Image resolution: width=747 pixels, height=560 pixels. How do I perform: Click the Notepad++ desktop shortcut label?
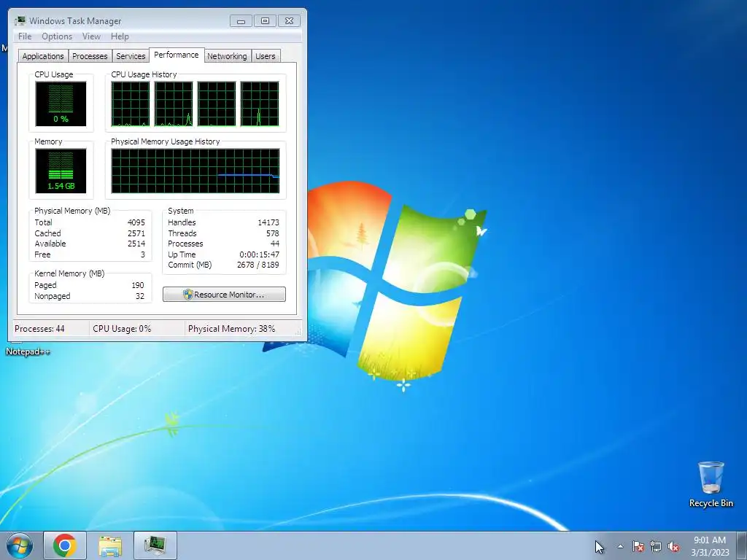(28, 351)
